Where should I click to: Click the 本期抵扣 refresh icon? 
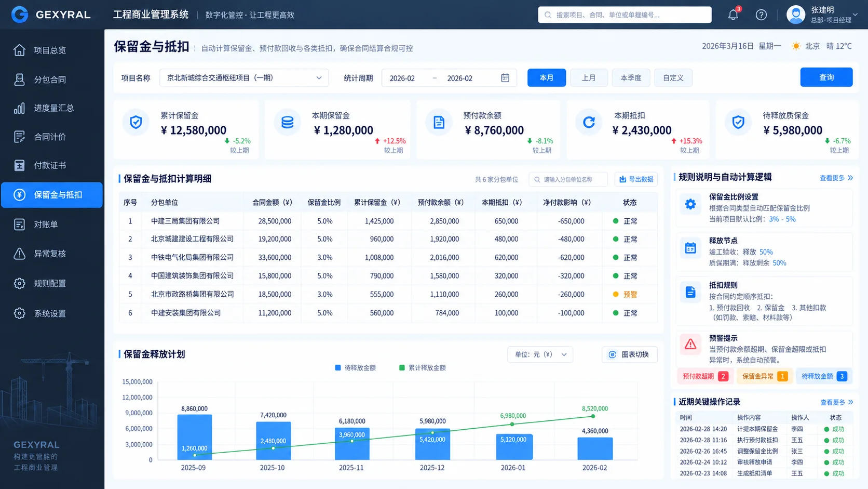tap(589, 122)
